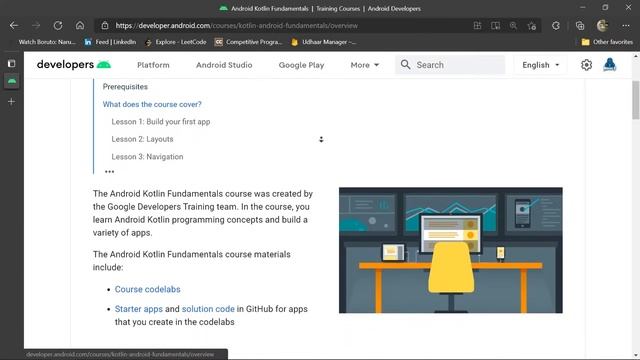Jump to Lesson 3: Navigation
640x360 pixels.
[x=147, y=157]
